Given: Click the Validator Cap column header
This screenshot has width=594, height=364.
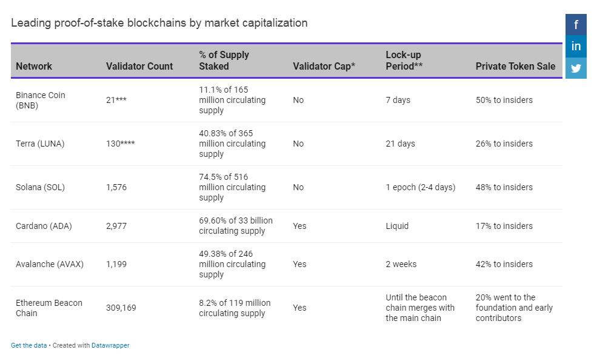Looking at the screenshot, I should point(324,66).
